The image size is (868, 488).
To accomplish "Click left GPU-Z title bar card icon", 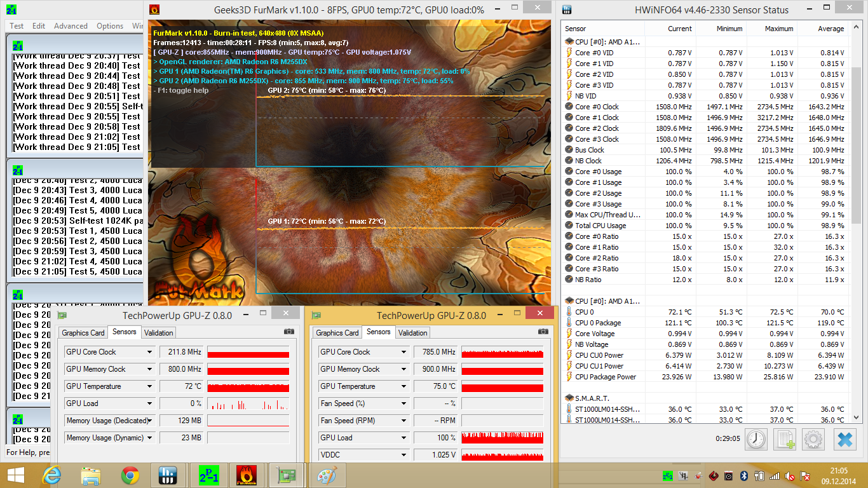I will click(62, 315).
